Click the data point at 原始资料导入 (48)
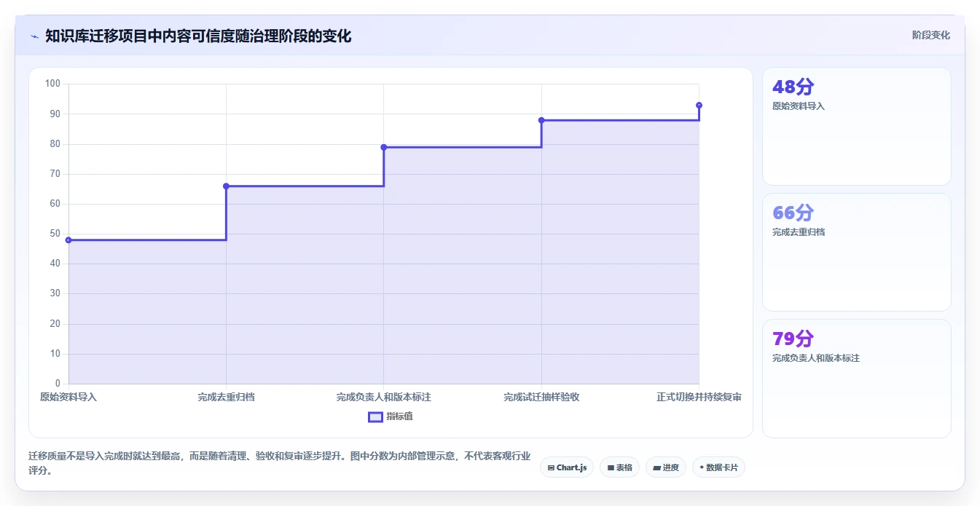Viewport: 980px width, 506px height. 68,240
